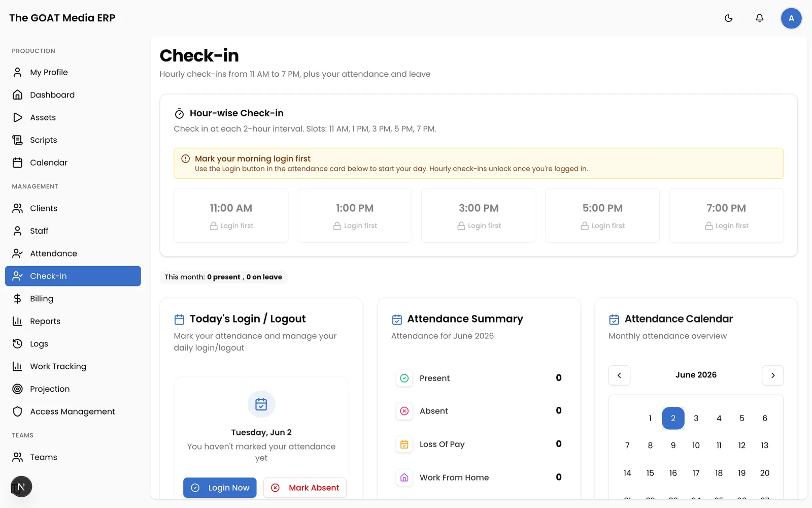Go to Dashboard in the sidebar
The height and width of the screenshot is (508, 812).
coord(73,95)
